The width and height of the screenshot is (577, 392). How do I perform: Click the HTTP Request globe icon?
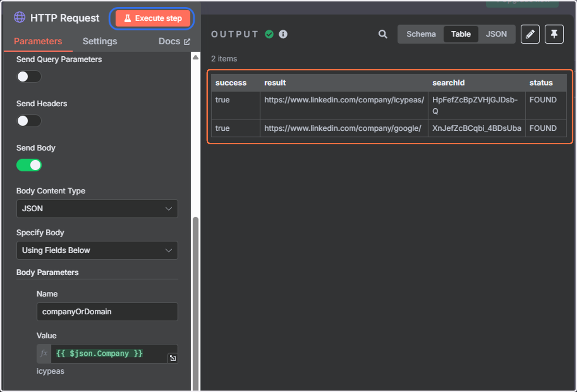pyautogui.click(x=19, y=18)
